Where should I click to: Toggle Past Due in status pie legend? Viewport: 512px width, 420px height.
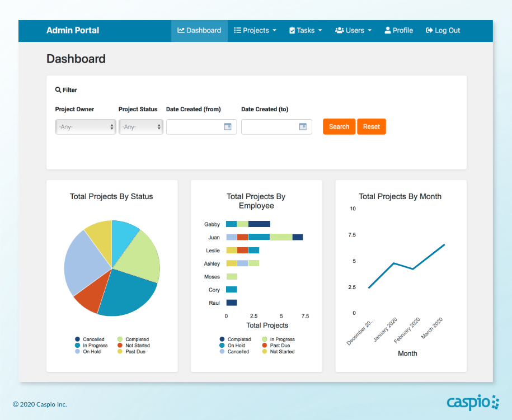pyautogui.click(x=135, y=352)
